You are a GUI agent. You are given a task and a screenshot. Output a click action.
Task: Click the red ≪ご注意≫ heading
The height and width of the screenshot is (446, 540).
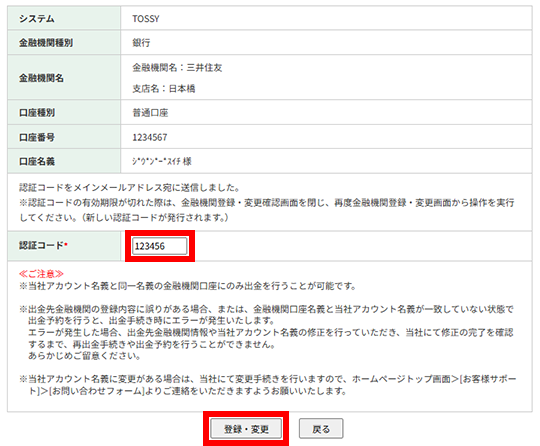(x=41, y=274)
